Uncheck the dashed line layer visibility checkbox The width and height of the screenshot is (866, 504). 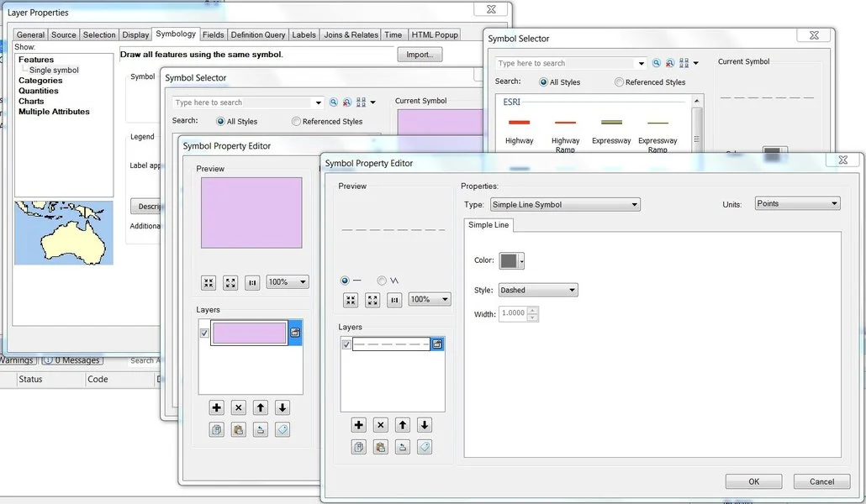tap(346, 344)
